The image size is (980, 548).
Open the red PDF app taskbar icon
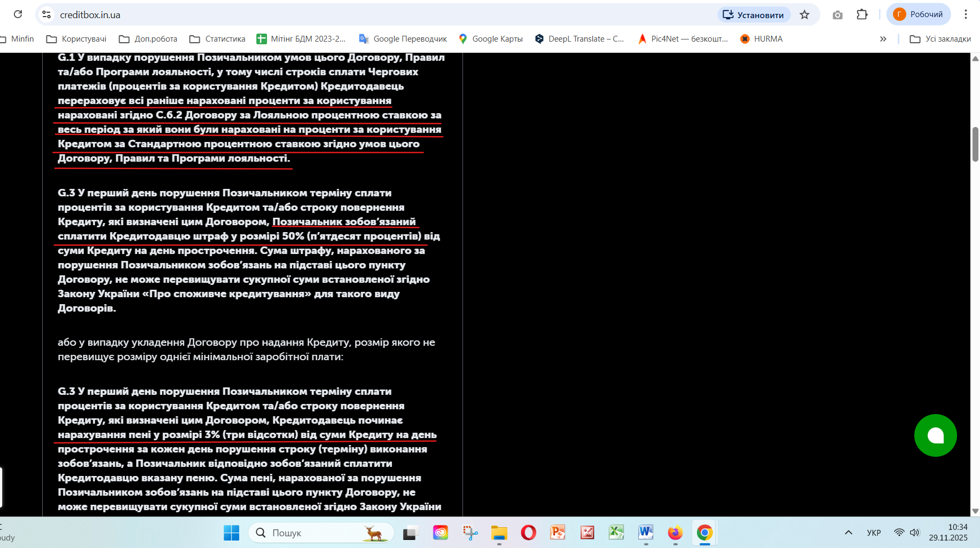587,533
